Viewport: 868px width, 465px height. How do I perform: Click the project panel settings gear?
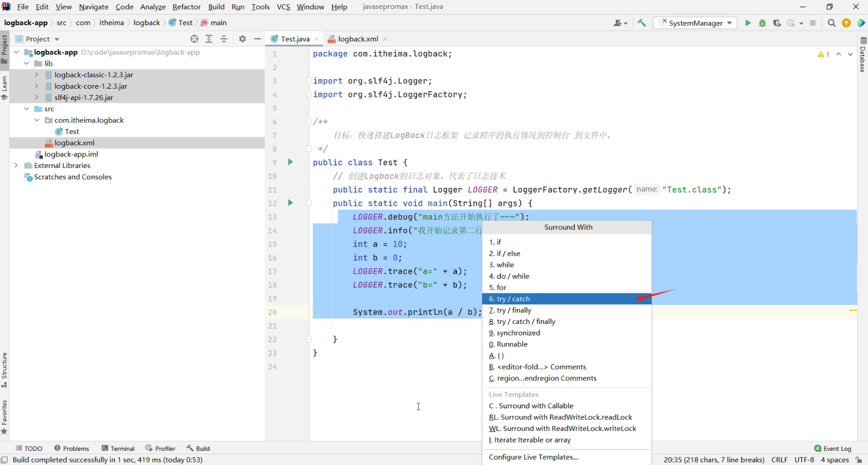[242, 39]
